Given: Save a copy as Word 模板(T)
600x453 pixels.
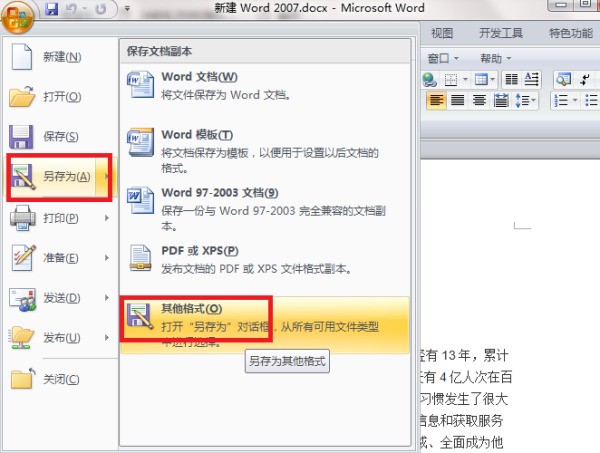Looking at the screenshot, I should click(x=265, y=150).
